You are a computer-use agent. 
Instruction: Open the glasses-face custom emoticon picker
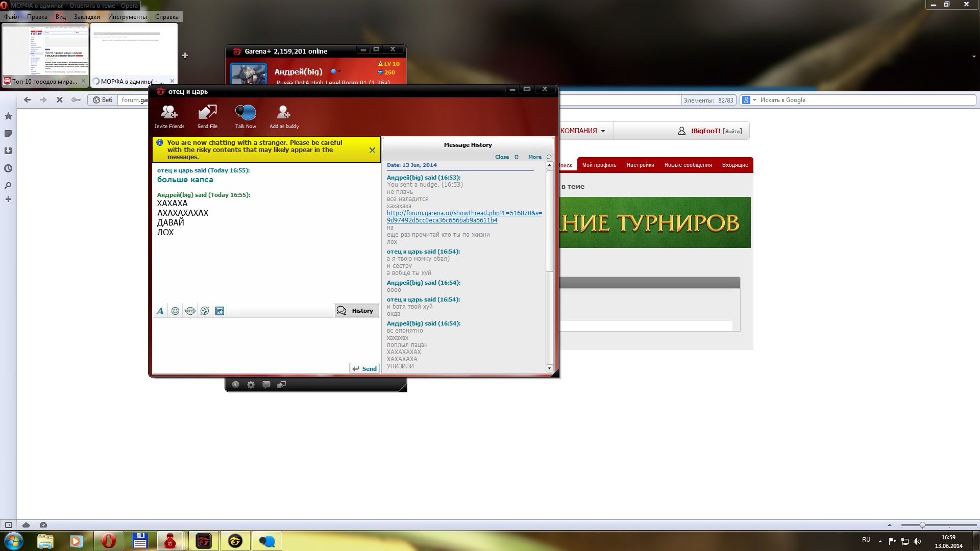pos(190,311)
